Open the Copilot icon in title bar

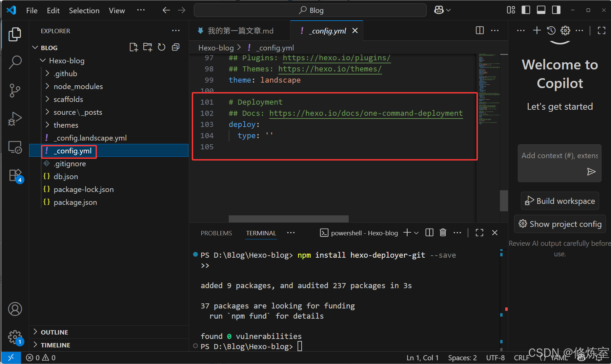[442, 10]
